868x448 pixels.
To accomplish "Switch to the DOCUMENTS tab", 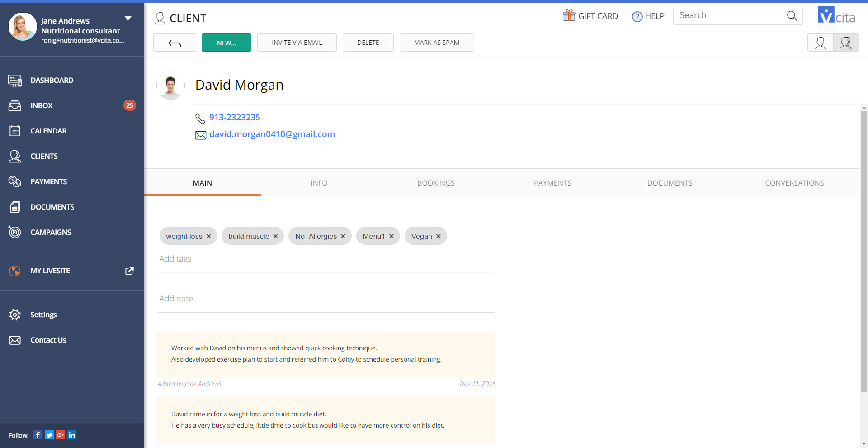I will tap(670, 183).
